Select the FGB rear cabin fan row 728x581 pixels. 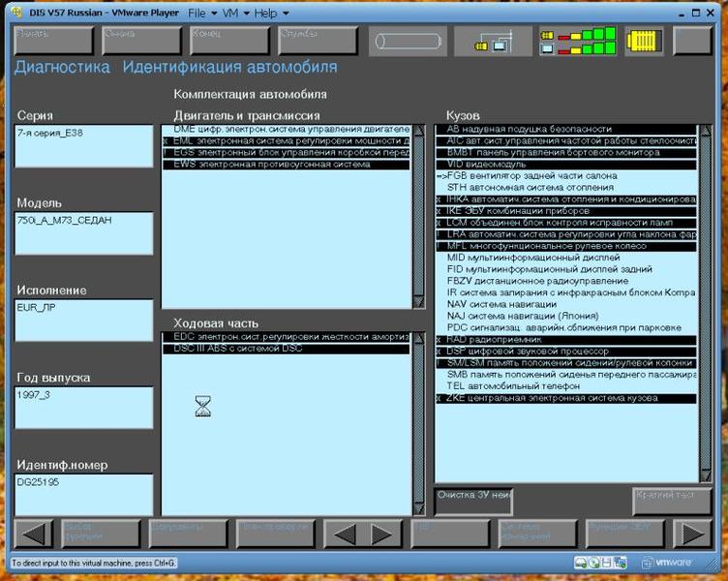tap(566, 176)
